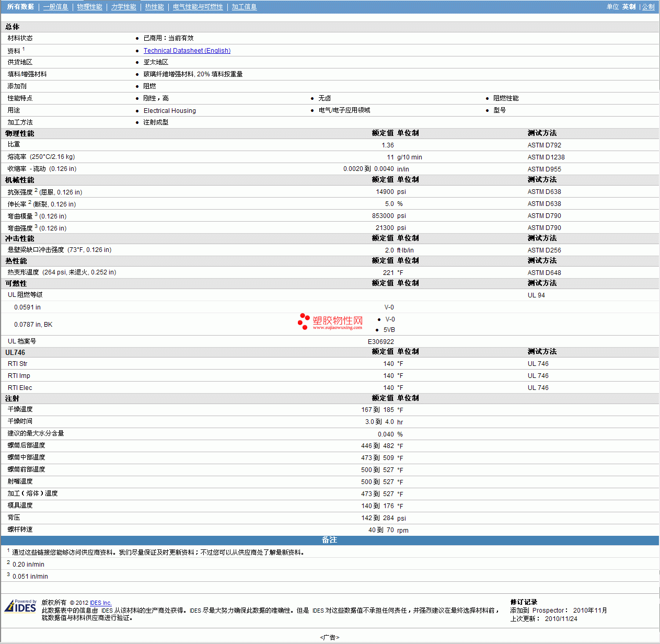The height and width of the screenshot is (644, 660).
Task: Click the ASTM D792 test method text
Action: tap(544, 145)
